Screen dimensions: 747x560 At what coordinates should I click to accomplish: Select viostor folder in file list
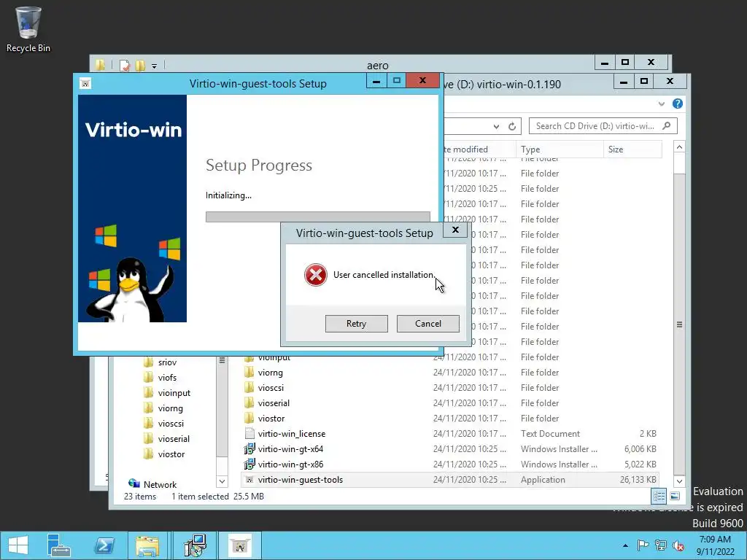[271, 418]
